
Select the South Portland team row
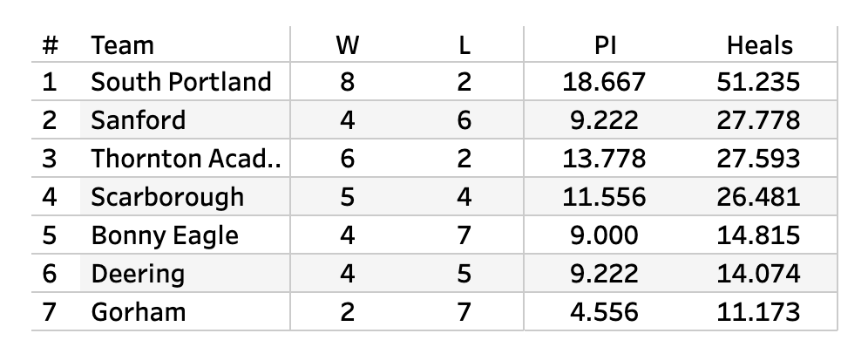point(434,81)
